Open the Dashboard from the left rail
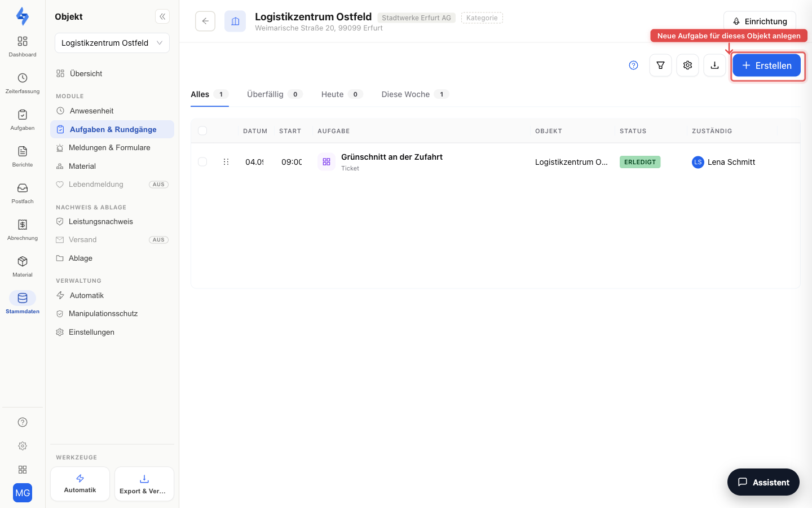 coord(23,46)
